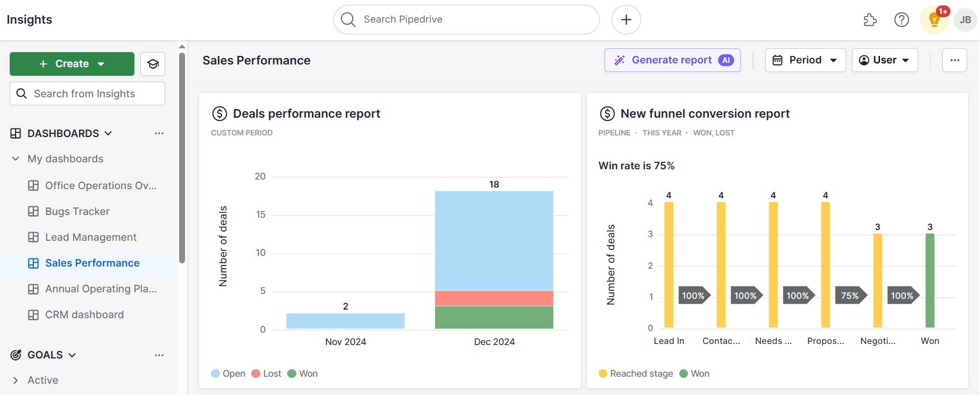Open the User filter dropdown
This screenshot has height=395, width=980.
click(884, 60)
